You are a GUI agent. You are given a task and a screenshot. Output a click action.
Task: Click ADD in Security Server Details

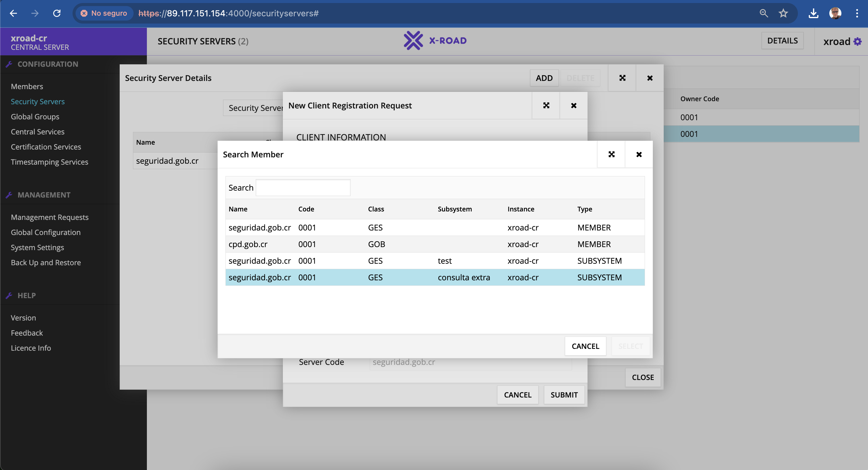[x=544, y=78]
